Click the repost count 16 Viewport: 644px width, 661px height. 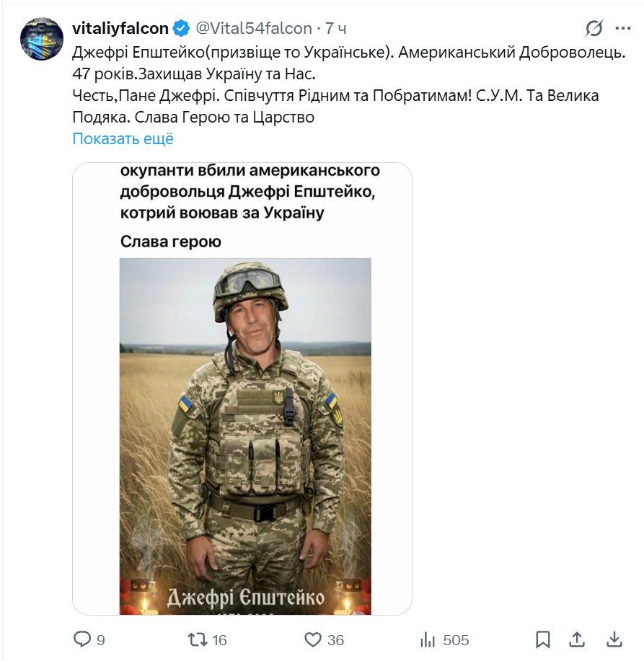pyautogui.click(x=219, y=640)
